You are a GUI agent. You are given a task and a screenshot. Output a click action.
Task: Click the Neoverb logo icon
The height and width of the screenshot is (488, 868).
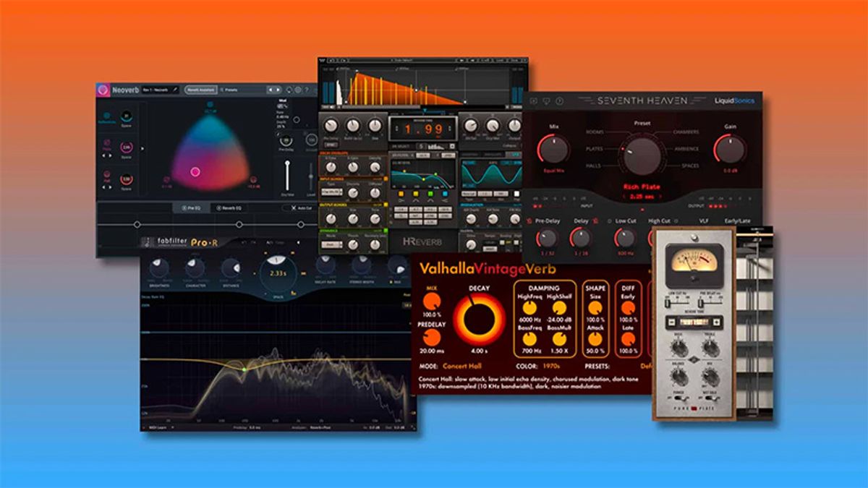coord(103,90)
